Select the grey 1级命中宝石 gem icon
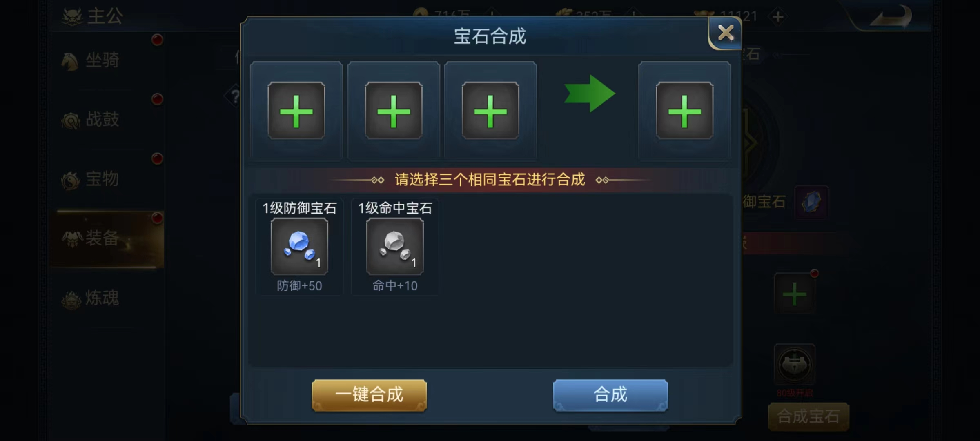This screenshot has height=441, width=980. pos(395,246)
